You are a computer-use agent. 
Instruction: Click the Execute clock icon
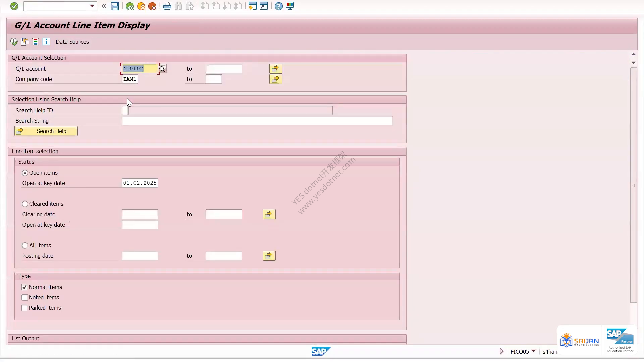click(14, 42)
